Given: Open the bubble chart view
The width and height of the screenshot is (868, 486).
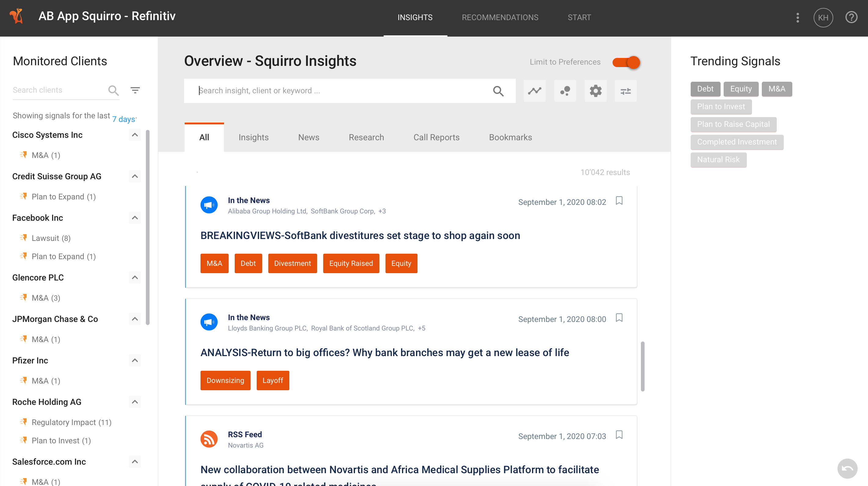Looking at the screenshot, I should (x=565, y=91).
